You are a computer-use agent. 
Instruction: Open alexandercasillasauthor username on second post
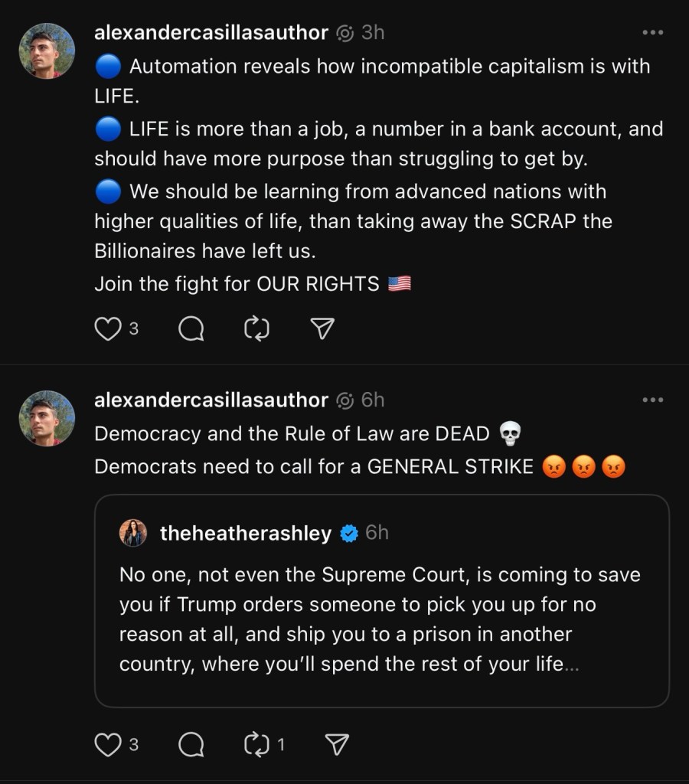coord(211,400)
